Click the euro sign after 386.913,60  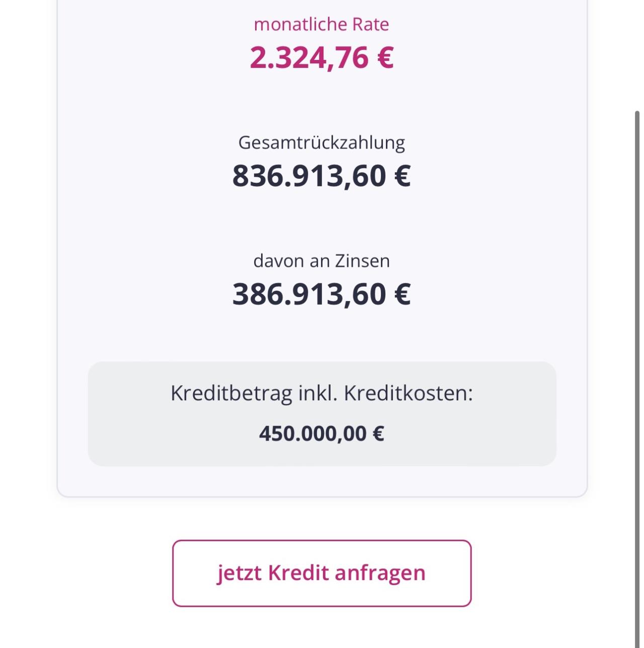pos(403,294)
